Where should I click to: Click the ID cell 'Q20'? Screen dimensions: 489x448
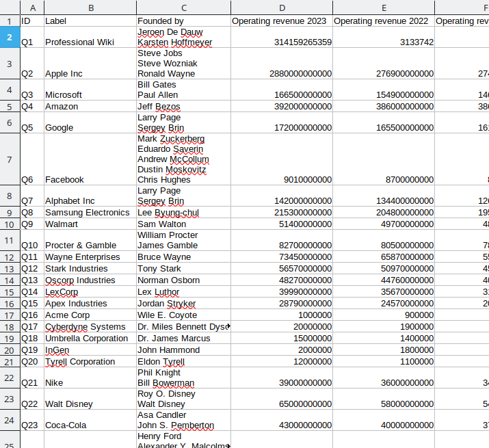32,362
